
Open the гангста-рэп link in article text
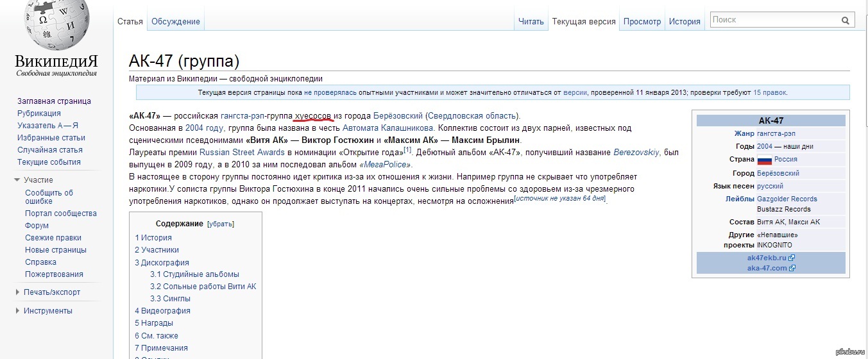[x=242, y=116]
